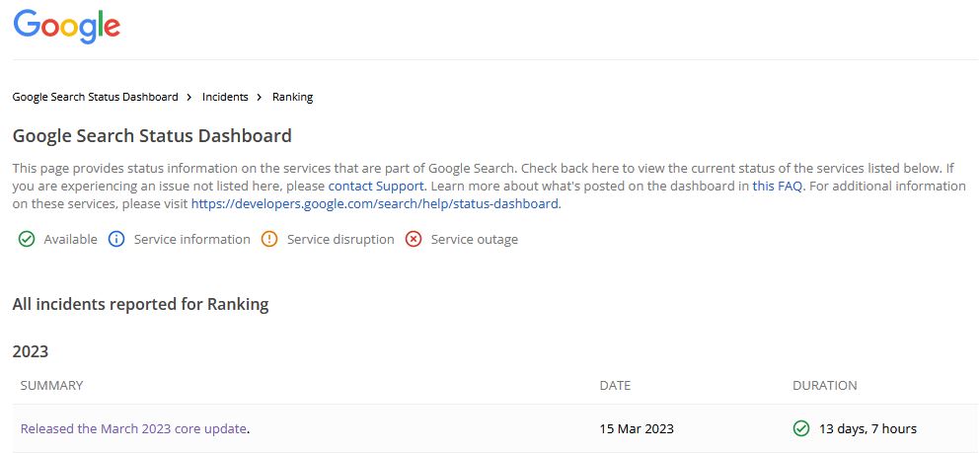Open the Incidents breadcrumb
This screenshot has width=980, height=453.
pyautogui.click(x=225, y=97)
